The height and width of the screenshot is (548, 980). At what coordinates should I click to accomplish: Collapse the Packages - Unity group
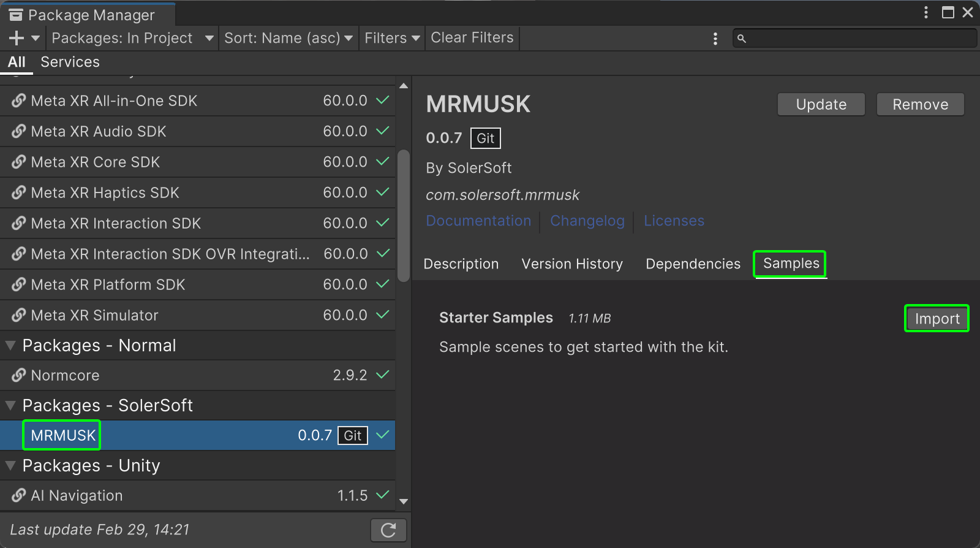pos(10,466)
